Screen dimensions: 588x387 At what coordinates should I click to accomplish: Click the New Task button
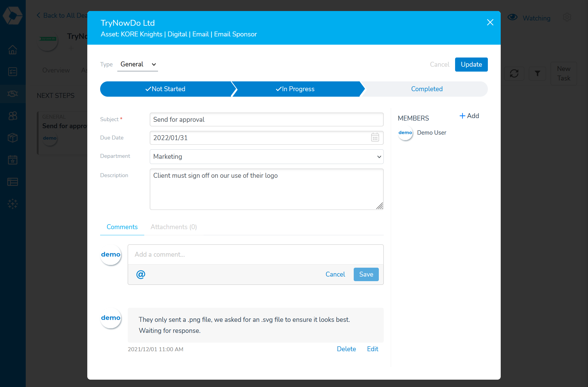pyautogui.click(x=563, y=73)
